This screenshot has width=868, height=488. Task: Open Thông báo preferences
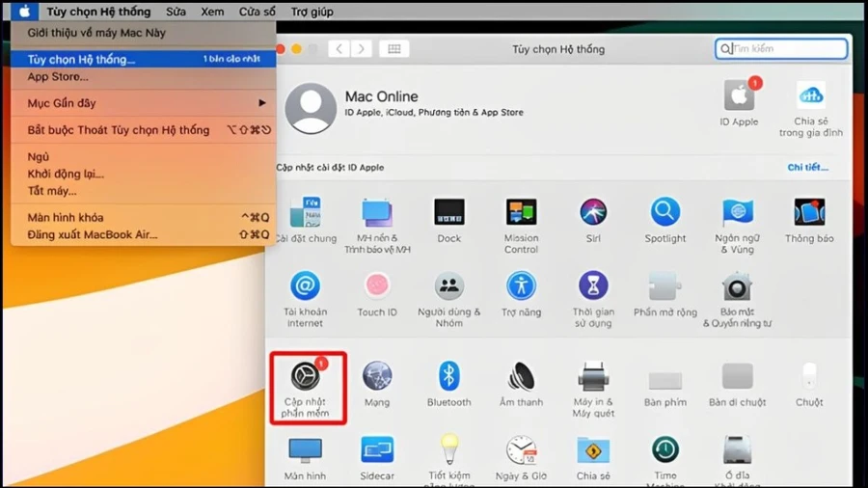click(x=809, y=220)
